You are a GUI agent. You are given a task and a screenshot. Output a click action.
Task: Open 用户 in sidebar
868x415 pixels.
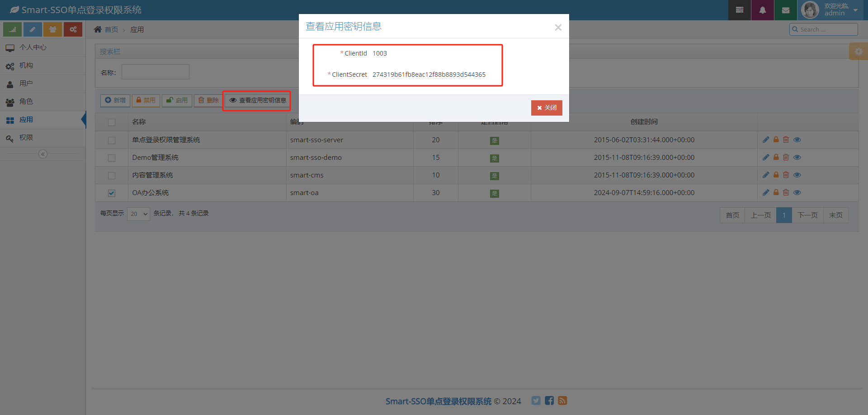pyautogui.click(x=43, y=84)
